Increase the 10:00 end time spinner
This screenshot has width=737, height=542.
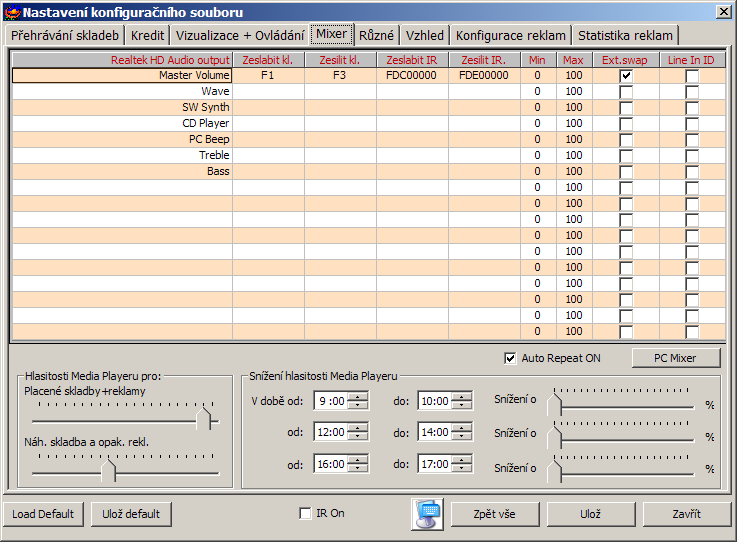(x=462, y=397)
